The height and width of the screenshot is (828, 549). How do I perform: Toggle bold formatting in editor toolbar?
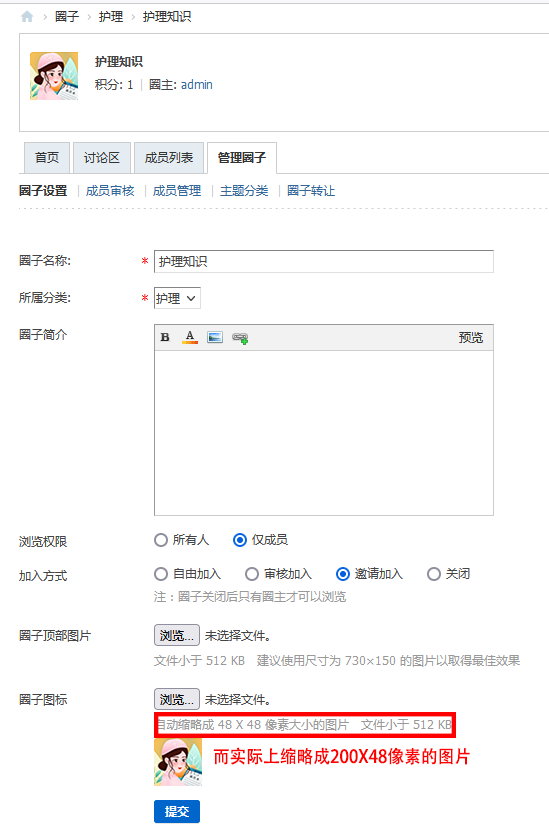[x=165, y=337]
